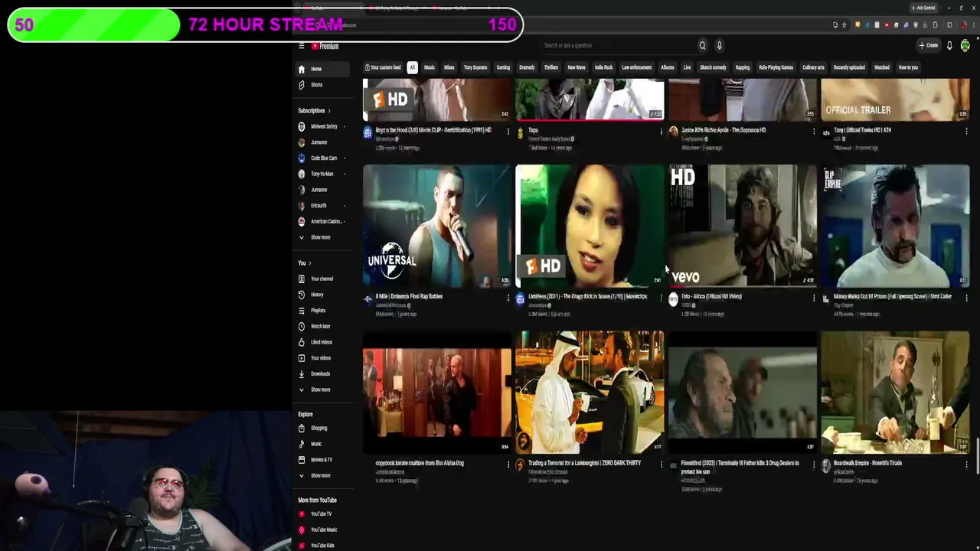Open options for Toto - Africa video
The width and height of the screenshot is (980, 551).
tap(814, 298)
